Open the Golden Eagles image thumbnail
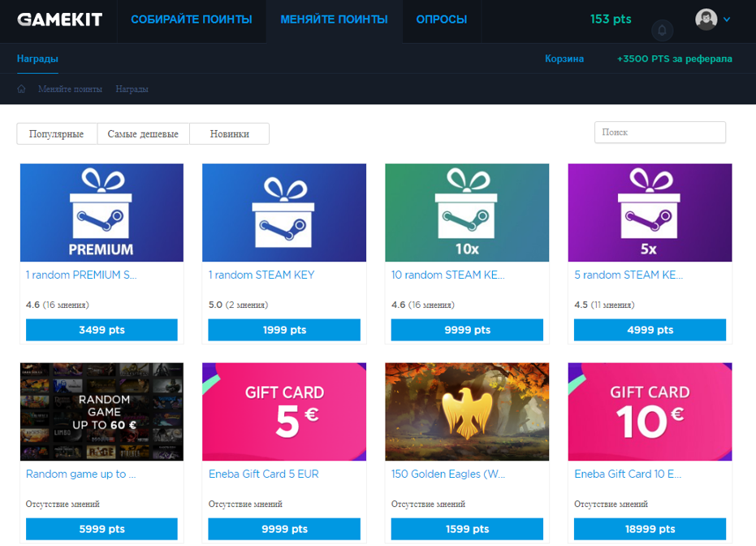Screen dimensions: 756x546 point(467,412)
